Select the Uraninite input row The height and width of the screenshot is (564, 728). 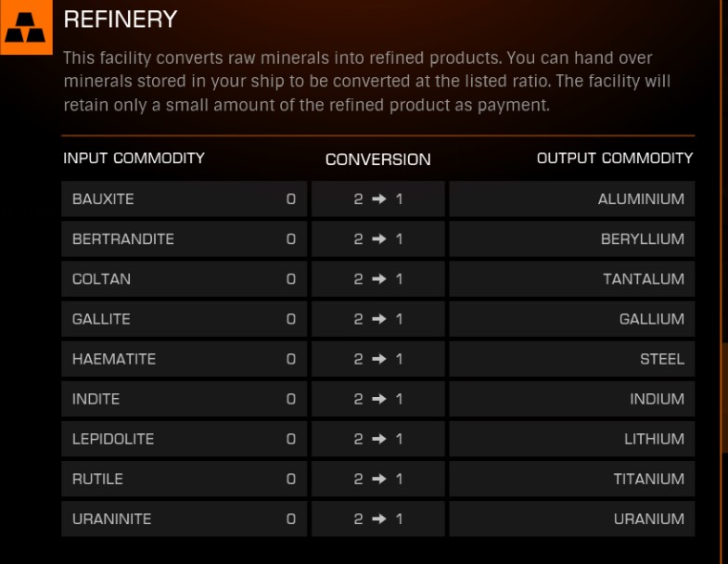coord(185,519)
